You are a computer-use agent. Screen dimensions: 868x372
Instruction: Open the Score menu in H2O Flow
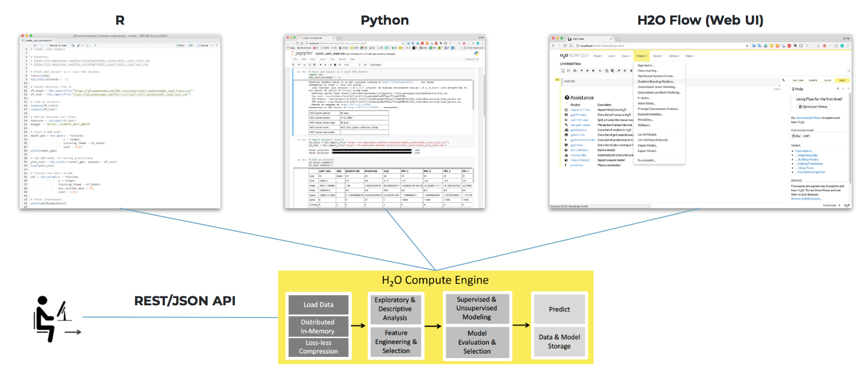tap(658, 56)
